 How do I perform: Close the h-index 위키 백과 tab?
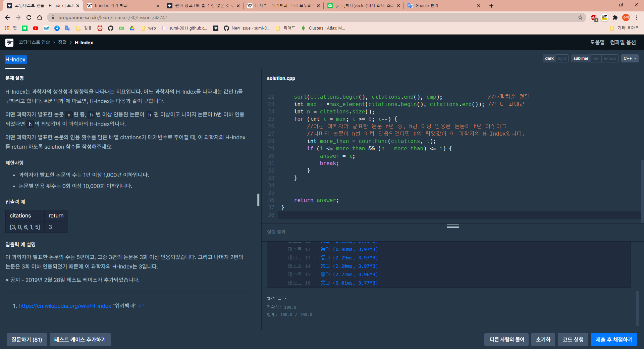coord(158,6)
